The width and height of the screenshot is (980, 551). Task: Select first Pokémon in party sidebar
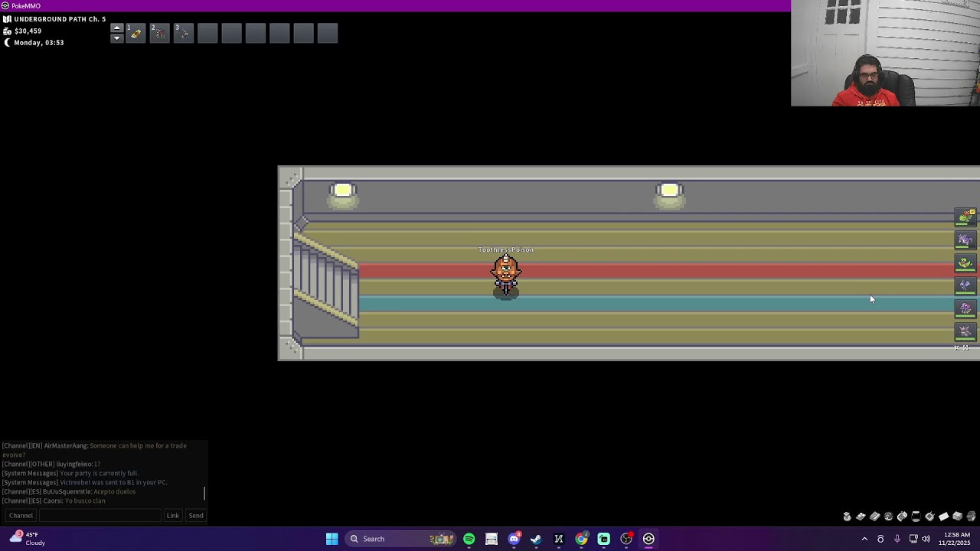[x=965, y=218]
